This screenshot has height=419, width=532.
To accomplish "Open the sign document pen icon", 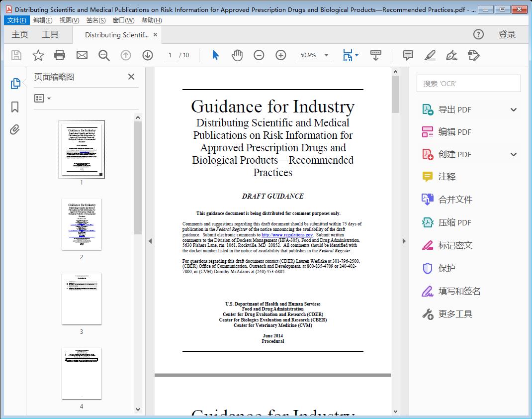I will click(451, 55).
